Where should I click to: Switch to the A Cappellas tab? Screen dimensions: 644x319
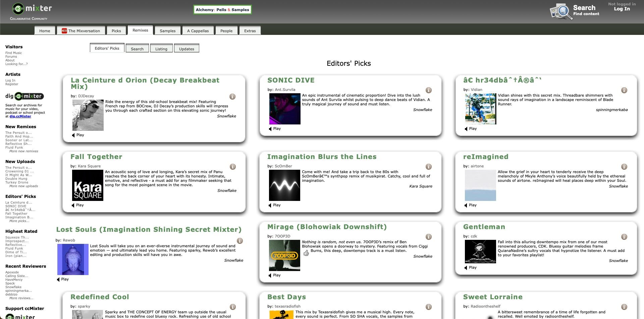click(198, 31)
